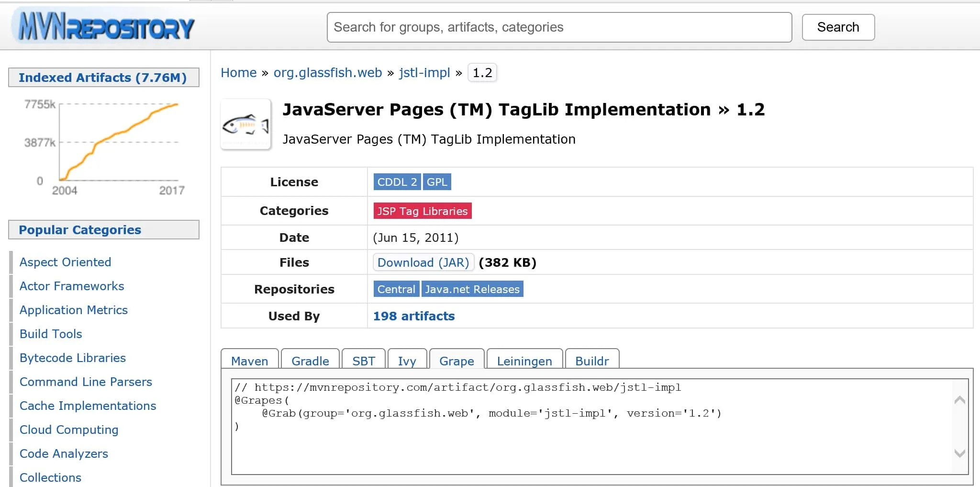Click the glassfish artifact logo thumbnail
The image size is (980, 487).
(x=246, y=125)
